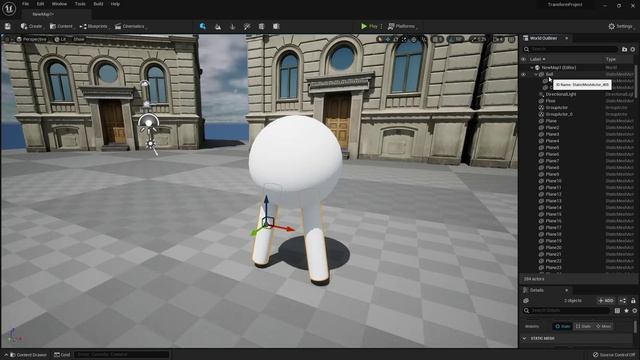This screenshot has width=640, height=360.
Task: Open World Outliner settings gear
Action: [633, 49]
